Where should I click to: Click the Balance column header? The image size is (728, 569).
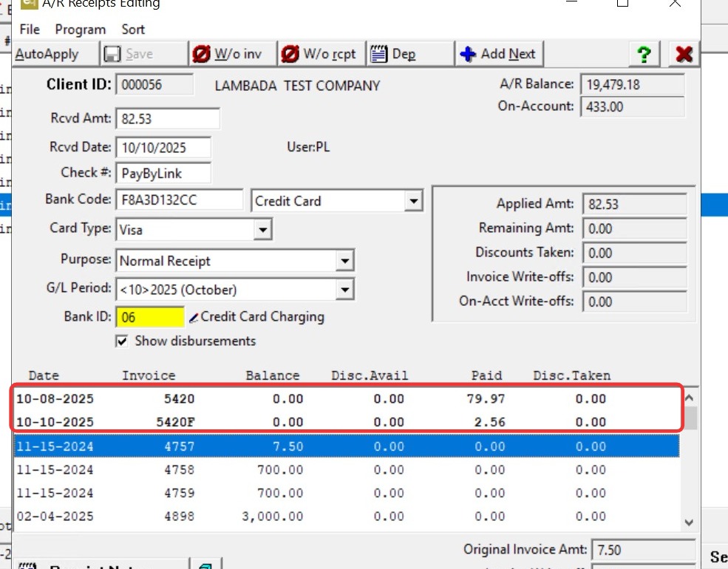click(x=273, y=375)
